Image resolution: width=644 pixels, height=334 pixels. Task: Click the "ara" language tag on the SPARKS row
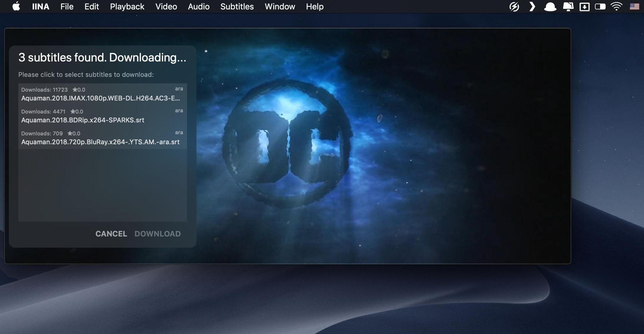pyautogui.click(x=179, y=111)
